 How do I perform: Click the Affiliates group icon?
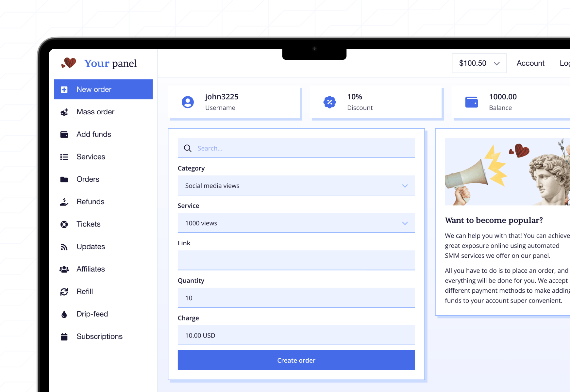(x=64, y=269)
